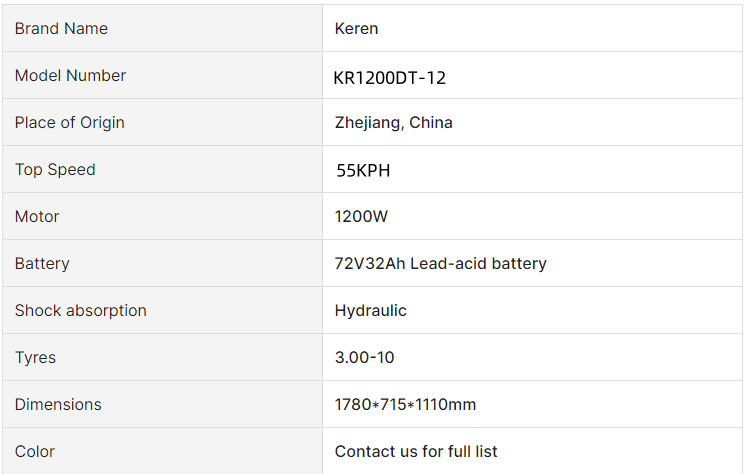The image size is (747, 474).
Task: Select the 55KPH speed value
Action: tap(363, 171)
